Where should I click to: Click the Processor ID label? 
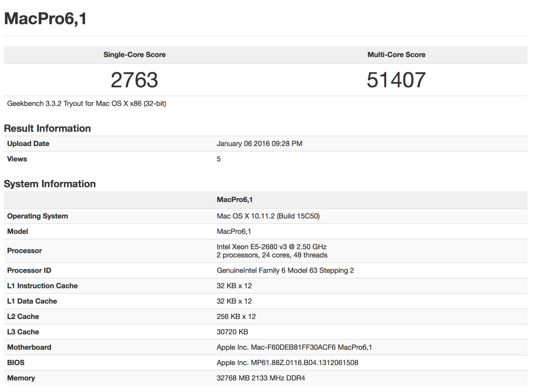point(29,270)
